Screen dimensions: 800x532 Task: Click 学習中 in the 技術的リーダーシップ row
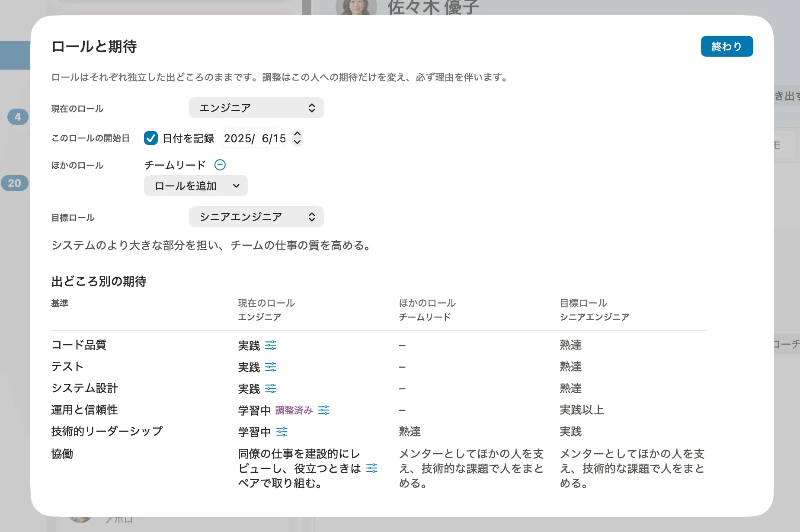coord(254,432)
